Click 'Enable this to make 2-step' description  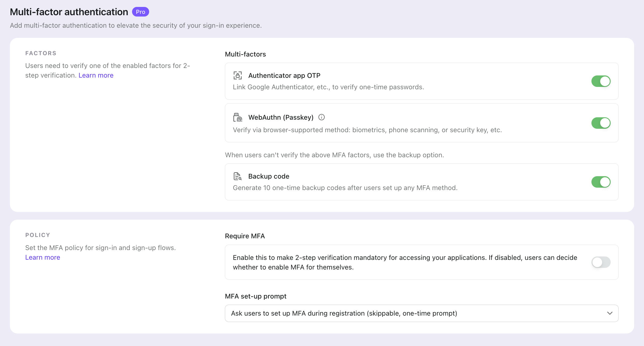(x=405, y=262)
